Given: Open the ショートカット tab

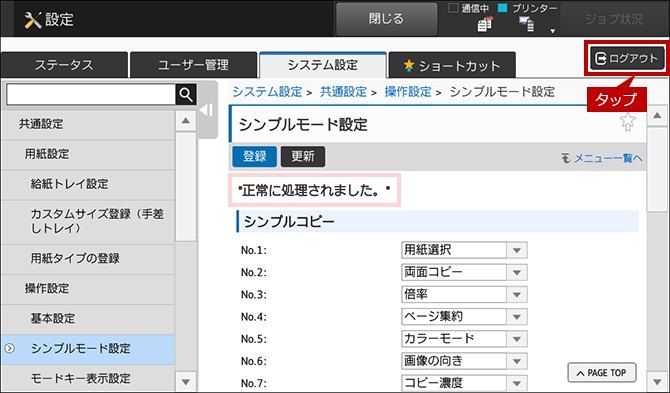Looking at the screenshot, I should coord(452,65).
